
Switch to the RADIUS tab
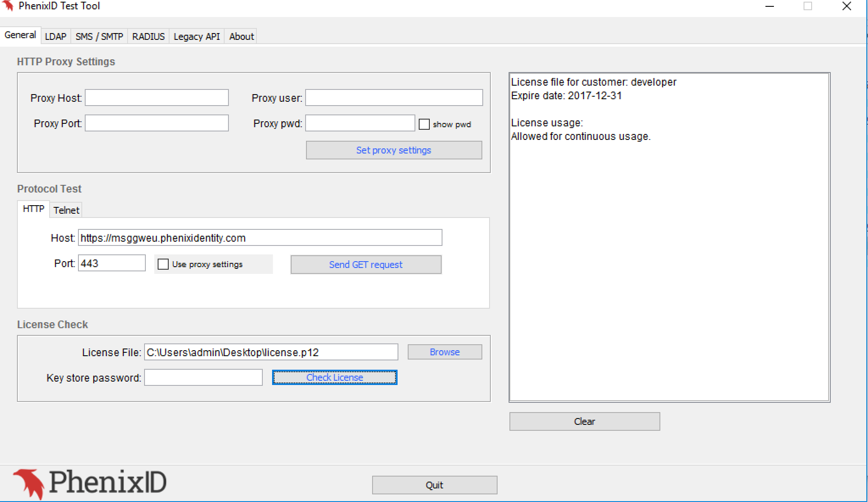pyautogui.click(x=148, y=36)
